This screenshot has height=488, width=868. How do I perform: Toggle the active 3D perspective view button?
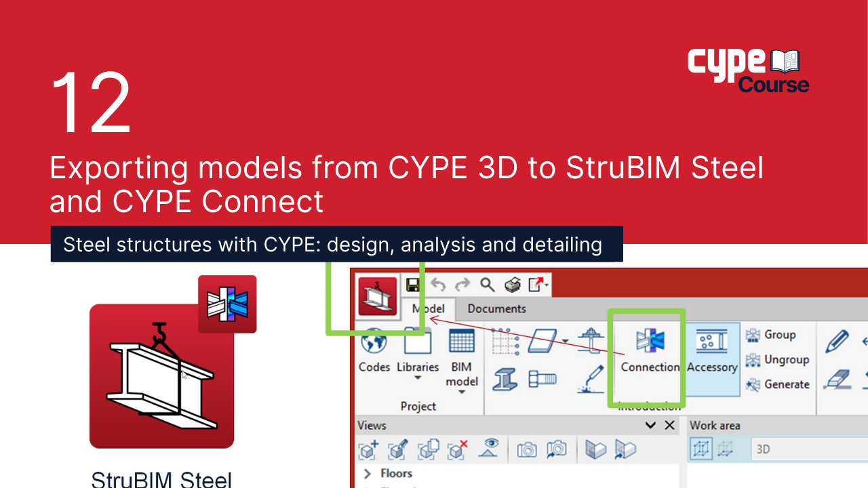(702, 449)
